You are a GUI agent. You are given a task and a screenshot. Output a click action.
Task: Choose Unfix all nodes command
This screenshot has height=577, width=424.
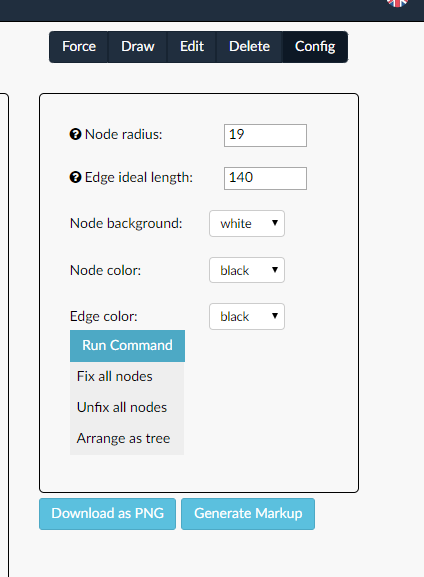pyautogui.click(x=127, y=407)
